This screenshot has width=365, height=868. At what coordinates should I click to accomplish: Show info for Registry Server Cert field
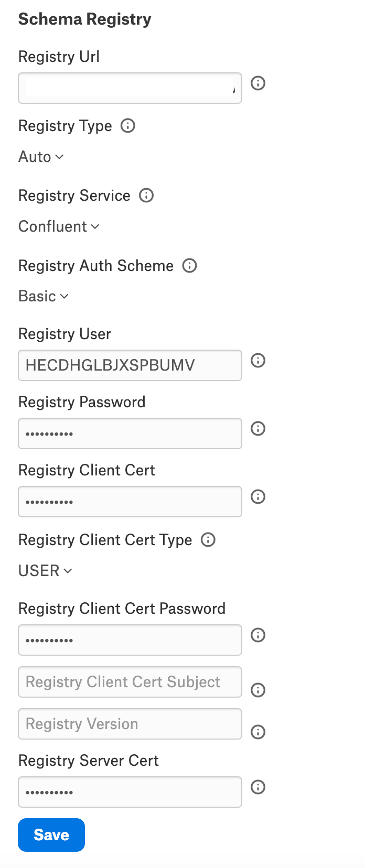(x=258, y=787)
